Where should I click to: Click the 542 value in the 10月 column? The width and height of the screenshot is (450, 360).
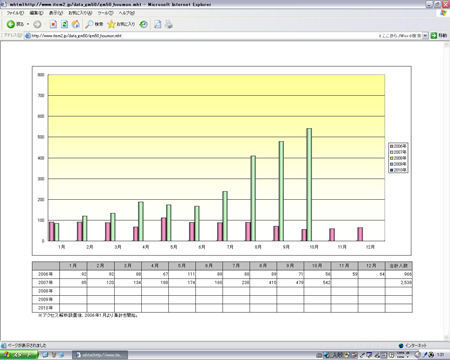[x=326, y=282]
